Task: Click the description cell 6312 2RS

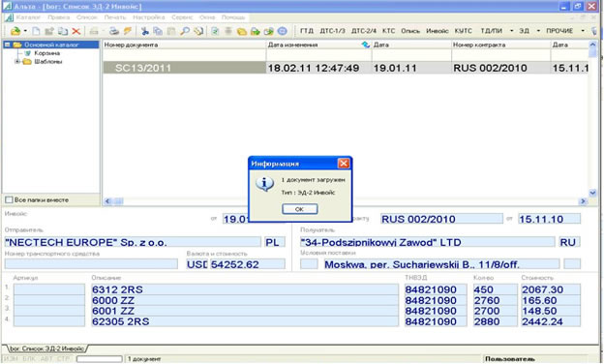Action: (x=245, y=289)
